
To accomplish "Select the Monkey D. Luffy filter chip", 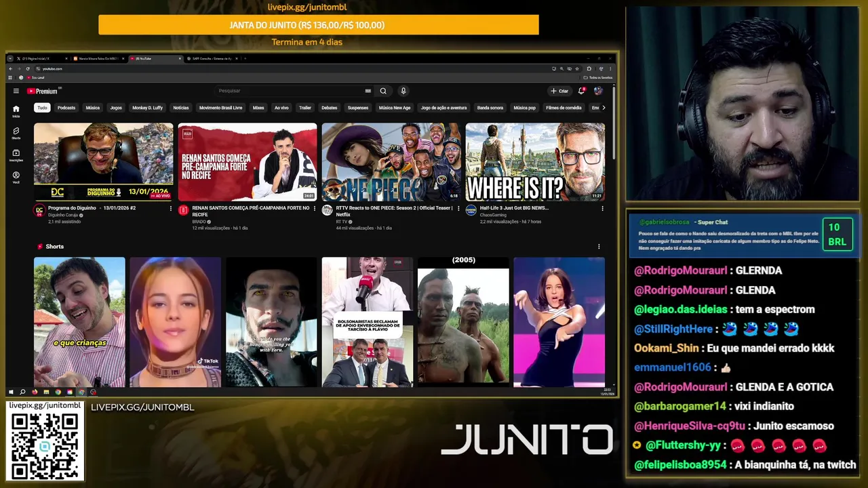I will (x=147, y=108).
